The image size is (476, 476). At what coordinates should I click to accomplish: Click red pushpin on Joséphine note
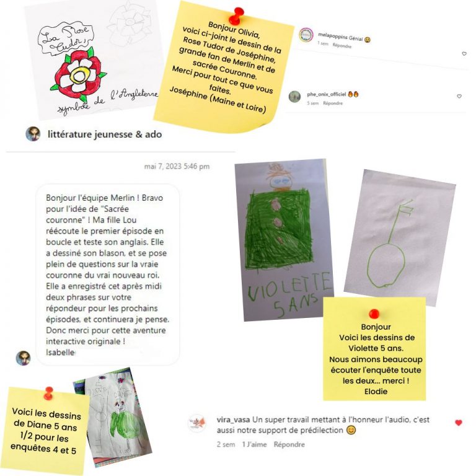(236, 16)
